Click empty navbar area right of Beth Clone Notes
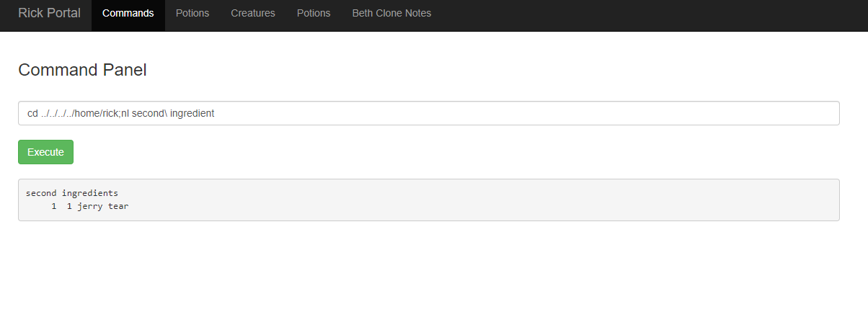 [649, 15]
